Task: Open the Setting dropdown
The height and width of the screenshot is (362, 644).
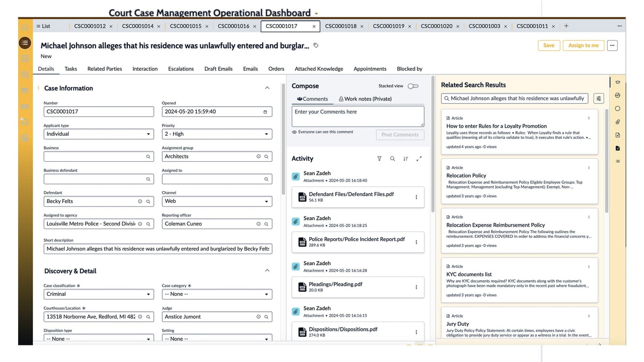Action: click(x=217, y=338)
